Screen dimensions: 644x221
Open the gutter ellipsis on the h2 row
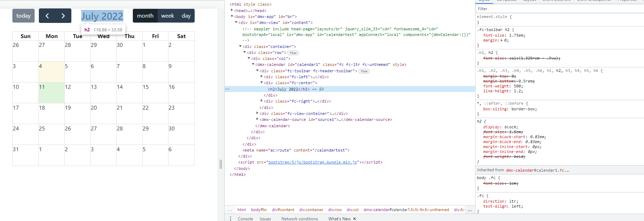[227, 89]
